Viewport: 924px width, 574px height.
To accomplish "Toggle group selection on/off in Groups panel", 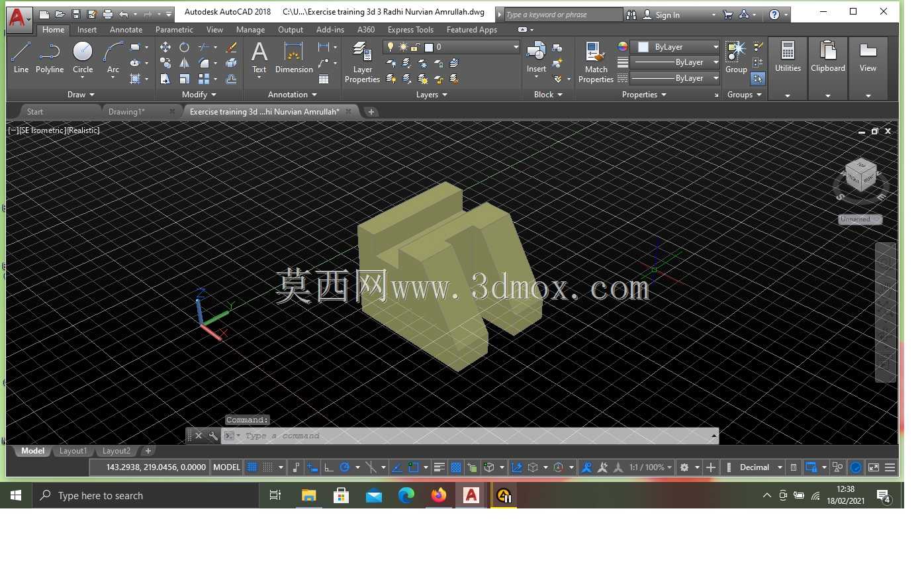I will (758, 79).
